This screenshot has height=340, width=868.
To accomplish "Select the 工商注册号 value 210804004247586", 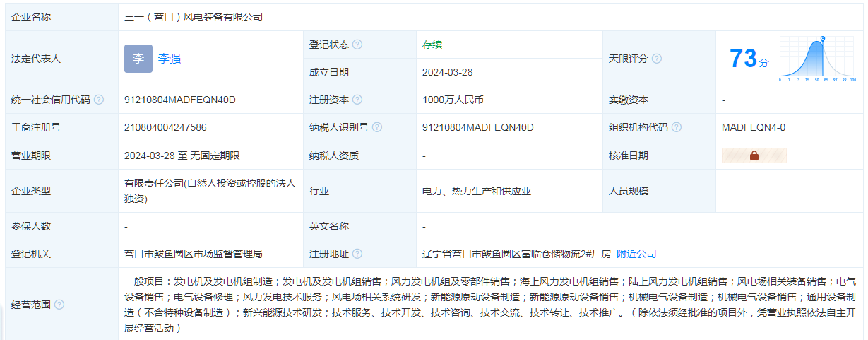I will point(165,127).
